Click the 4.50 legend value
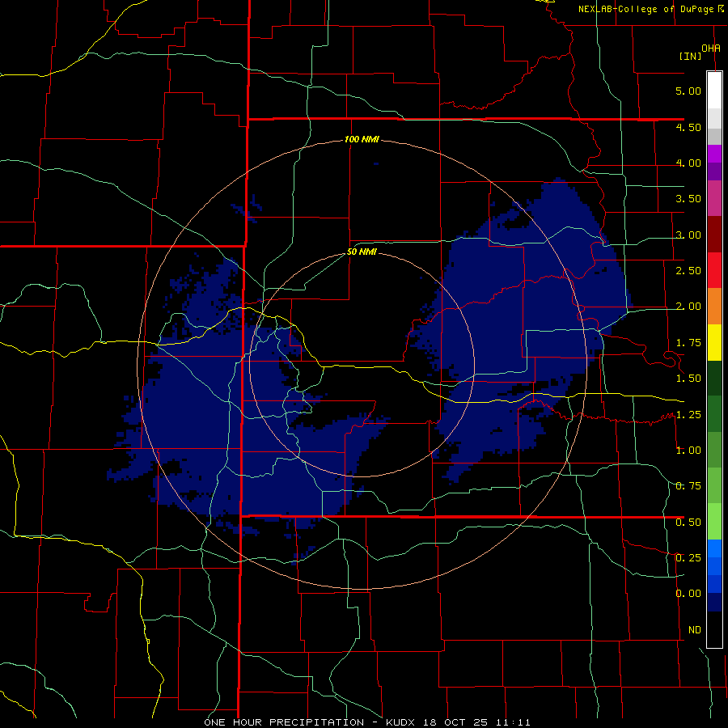 point(688,127)
